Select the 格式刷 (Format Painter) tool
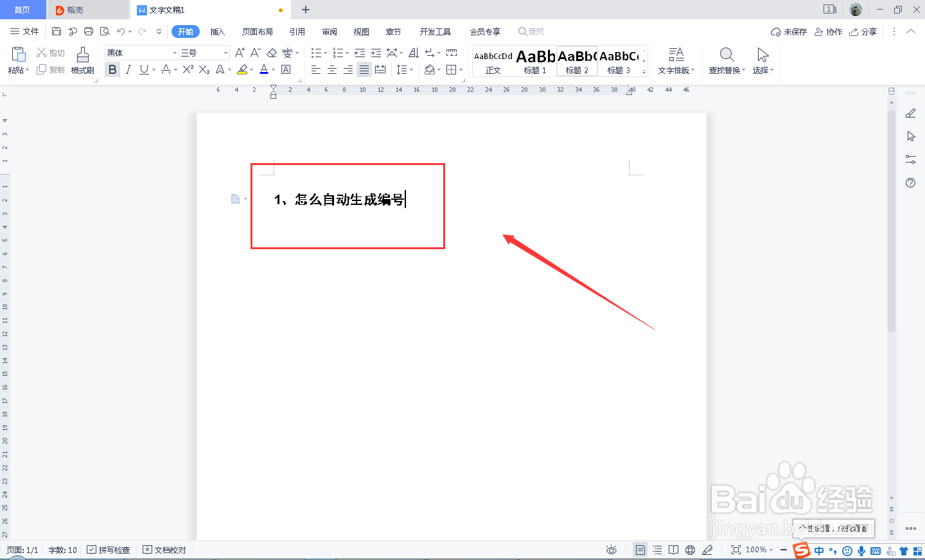Screen dimensions: 925x560 (x=82, y=61)
